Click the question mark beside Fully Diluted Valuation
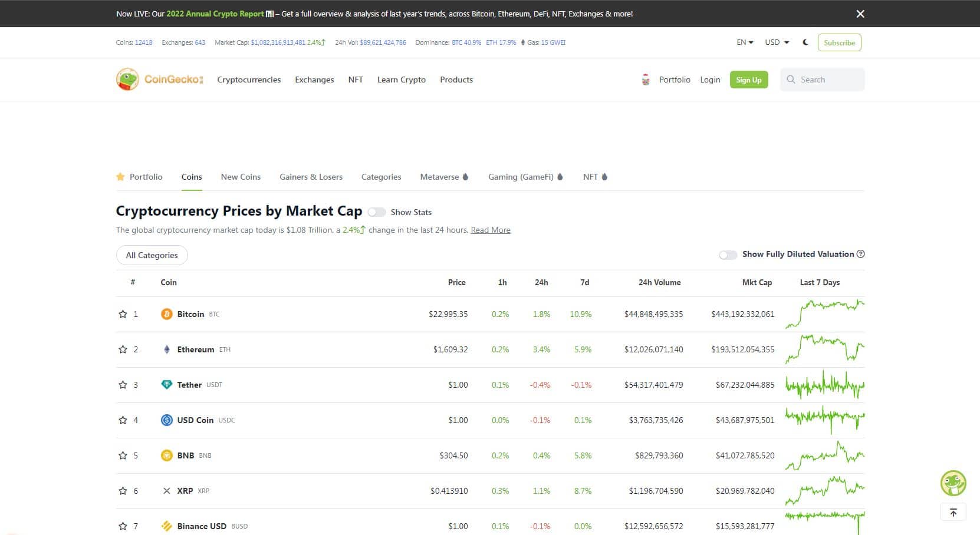 pyautogui.click(x=861, y=254)
